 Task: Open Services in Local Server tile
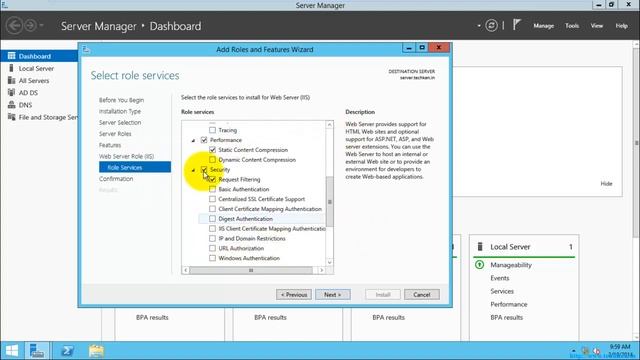(x=502, y=291)
